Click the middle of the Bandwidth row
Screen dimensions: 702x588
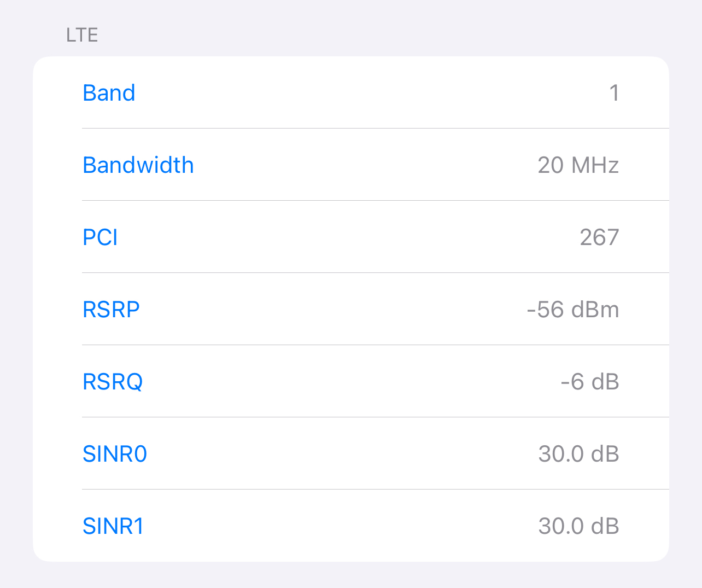pos(351,165)
